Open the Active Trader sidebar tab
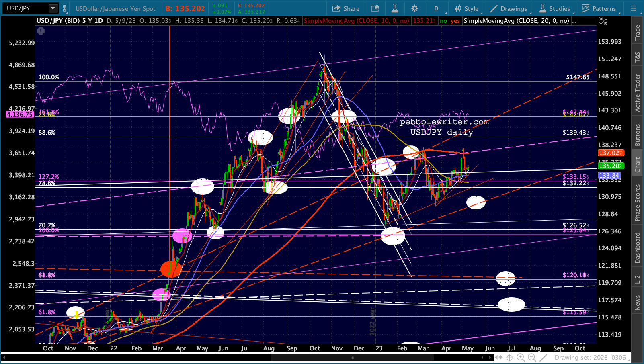This screenshot has width=644, height=364. click(x=638, y=93)
